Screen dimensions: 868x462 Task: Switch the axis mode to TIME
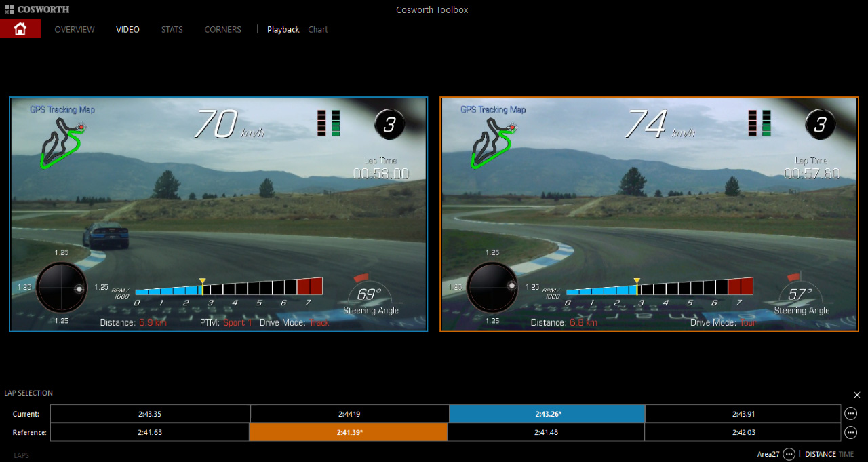(846, 454)
